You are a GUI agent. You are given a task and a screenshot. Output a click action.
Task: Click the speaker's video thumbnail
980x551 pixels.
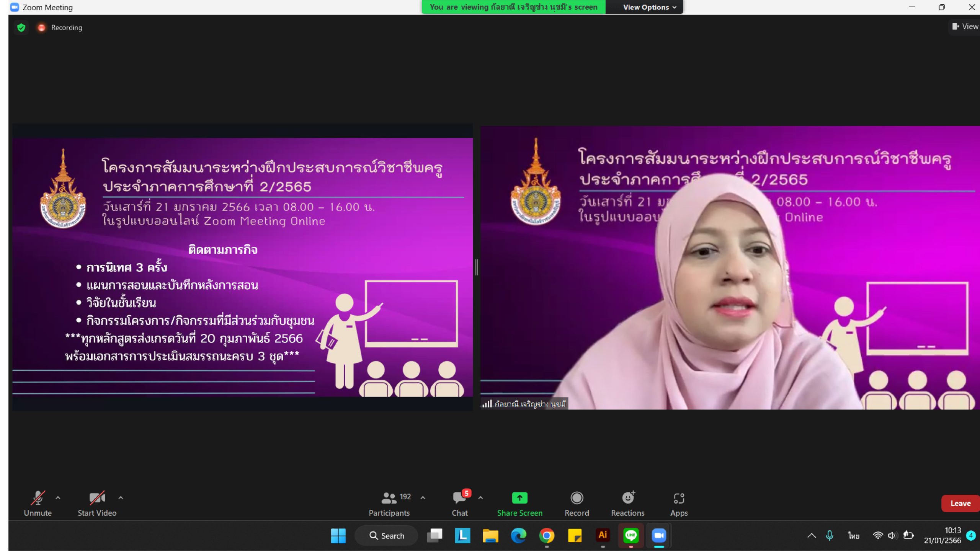tap(730, 267)
